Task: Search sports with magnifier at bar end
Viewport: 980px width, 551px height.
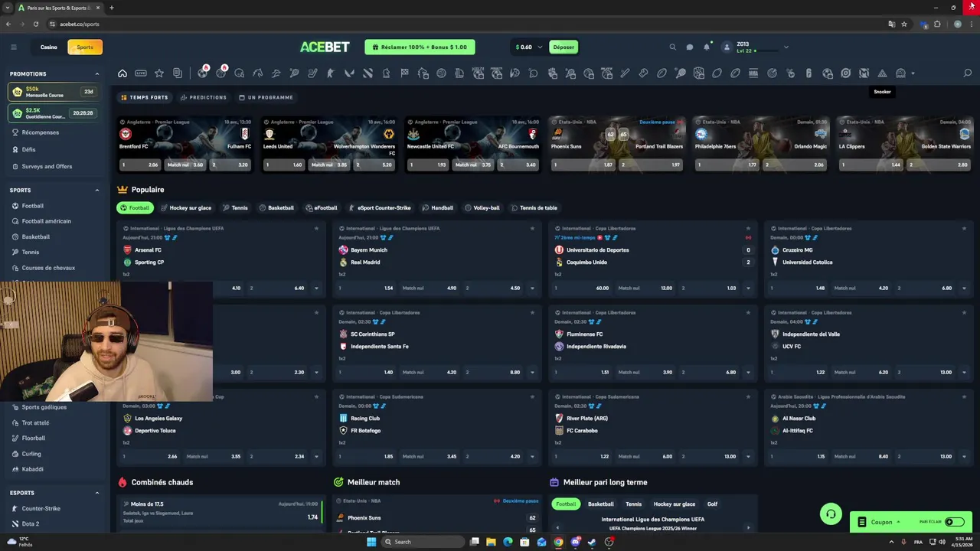Action: [x=967, y=73]
